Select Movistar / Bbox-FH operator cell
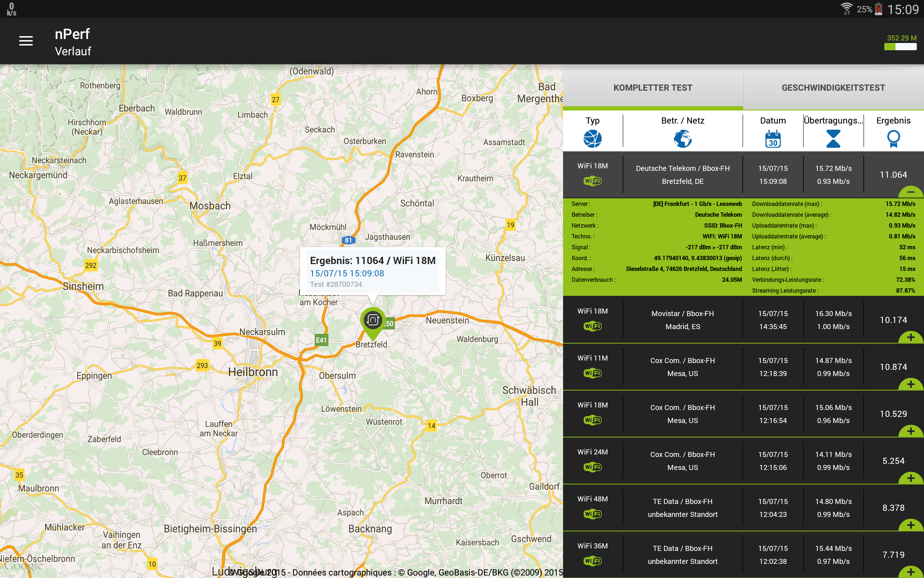The width and height of the screenshot is (924, 578). click(x=683, y=320)
